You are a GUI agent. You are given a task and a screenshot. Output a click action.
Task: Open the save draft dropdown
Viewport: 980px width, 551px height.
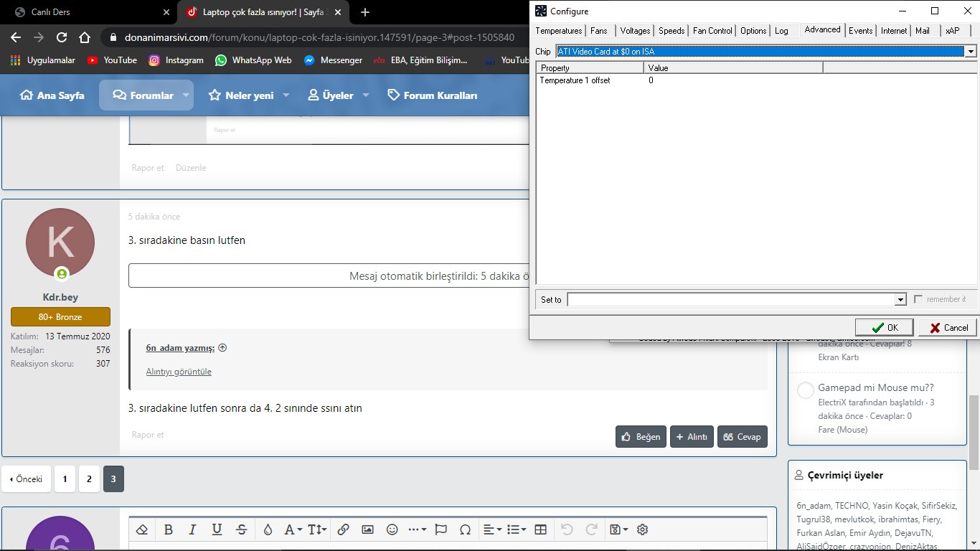click(x=618, y=529)
